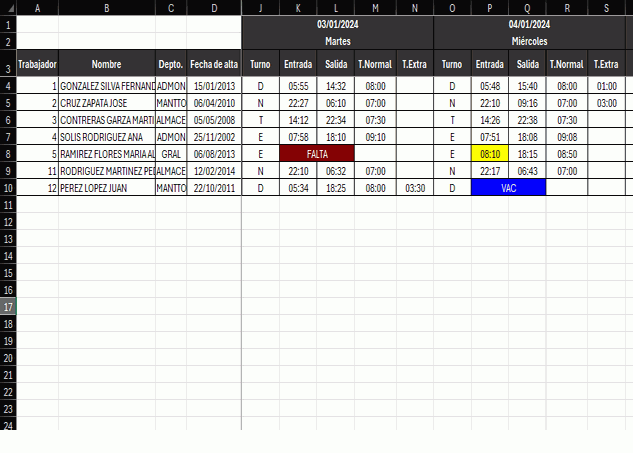Click the Depto. header cell
This screenshot has height=453, width=633.
[x=171, y=64]
